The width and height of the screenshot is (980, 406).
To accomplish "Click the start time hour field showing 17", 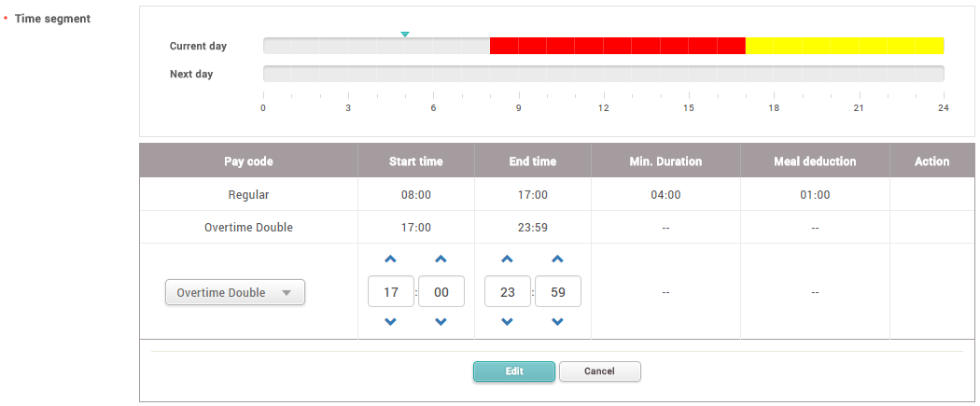I will 391,292.
